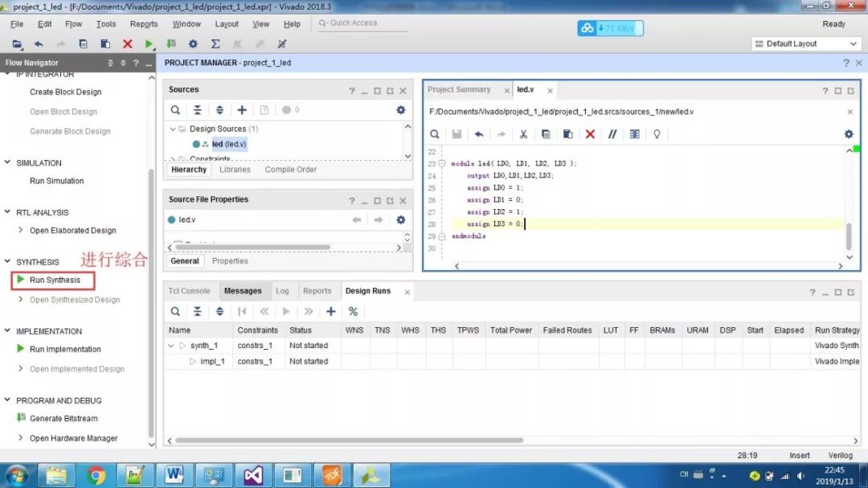Click the cut scissors icon in editor
Image resolution: width=868 pixels, height=488 pixels.
coord(523,134)
